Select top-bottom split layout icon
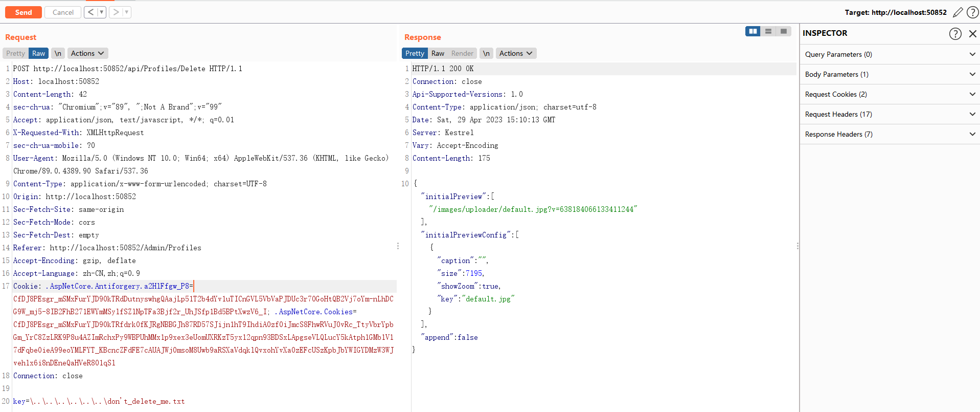The width and height of the screenshot is (980, 412). click(768, 31)
